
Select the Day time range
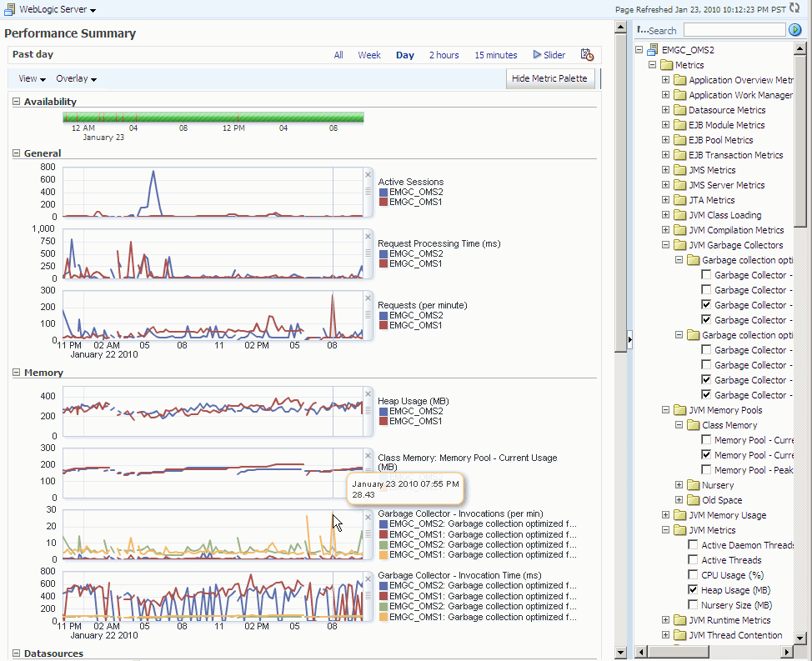405,55
